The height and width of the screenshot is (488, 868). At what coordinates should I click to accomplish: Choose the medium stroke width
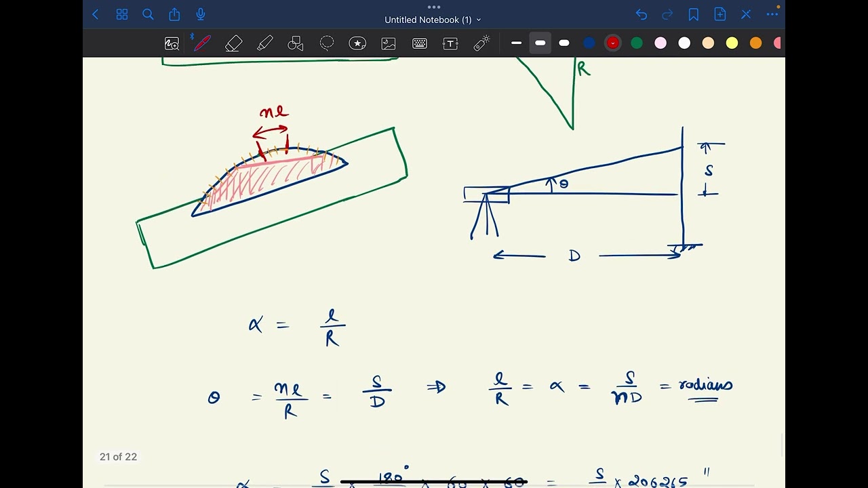coord(540,43)
